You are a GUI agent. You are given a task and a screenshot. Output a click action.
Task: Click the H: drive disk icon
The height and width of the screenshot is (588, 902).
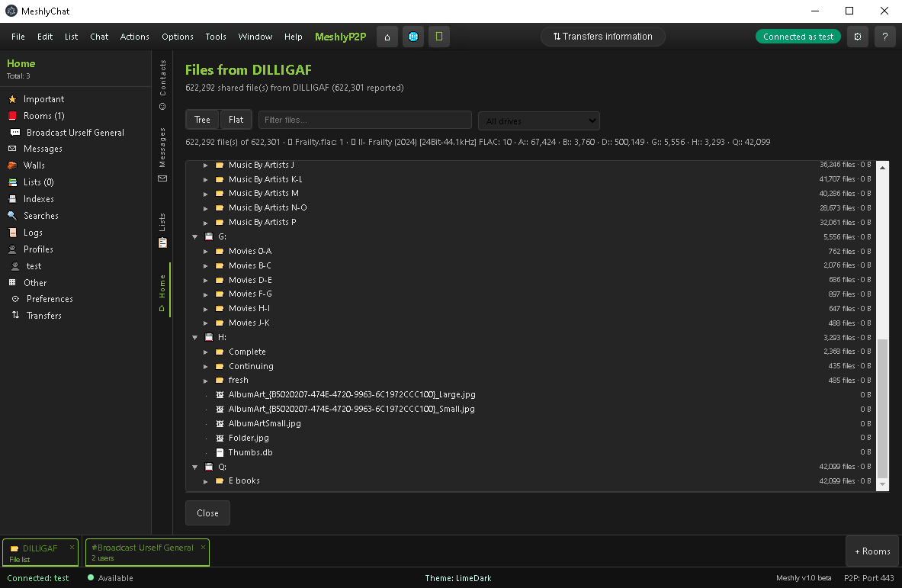click(210, 337)
